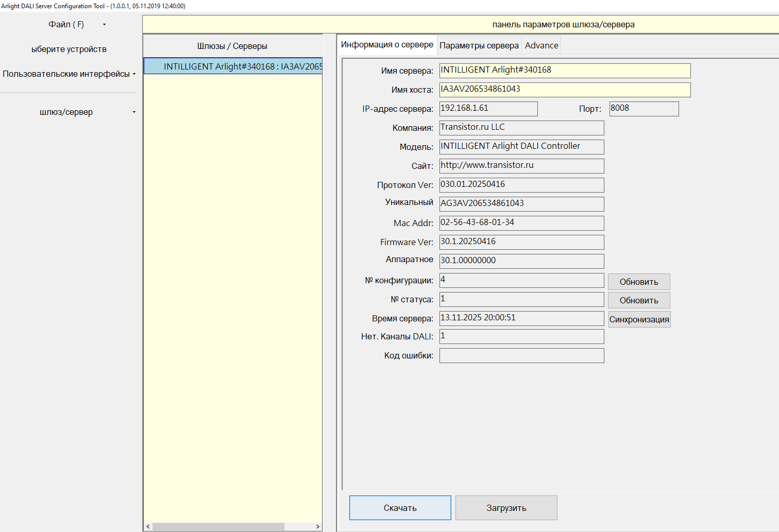The height and width of the screenshot is (532, 779).
Task: Select the Информация о сервере tab
Action: tap(387, 45)
